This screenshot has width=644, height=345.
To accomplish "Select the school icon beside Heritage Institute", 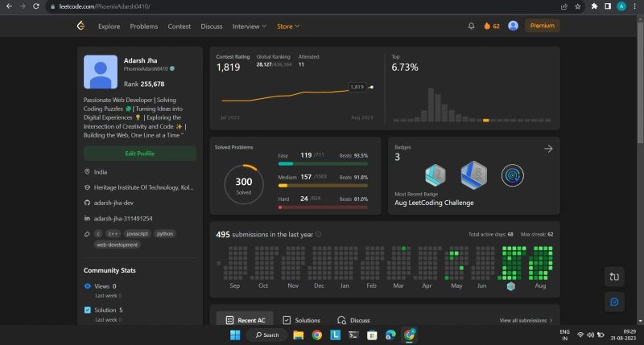I will coord(87,187).
